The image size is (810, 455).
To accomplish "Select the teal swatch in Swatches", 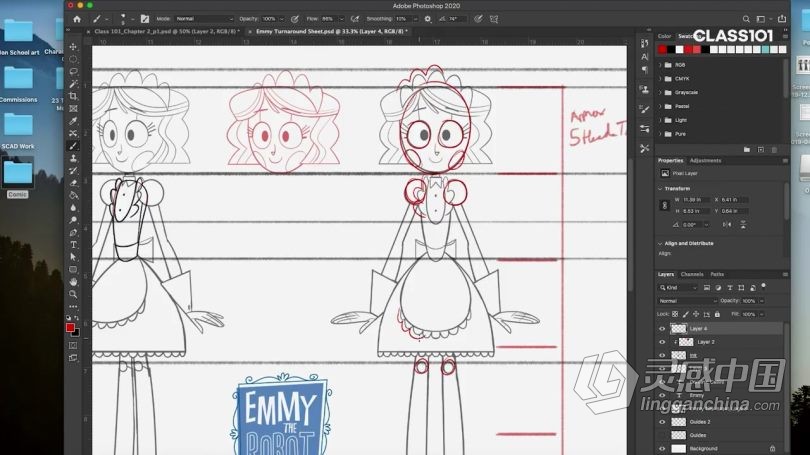I will 766,50.
